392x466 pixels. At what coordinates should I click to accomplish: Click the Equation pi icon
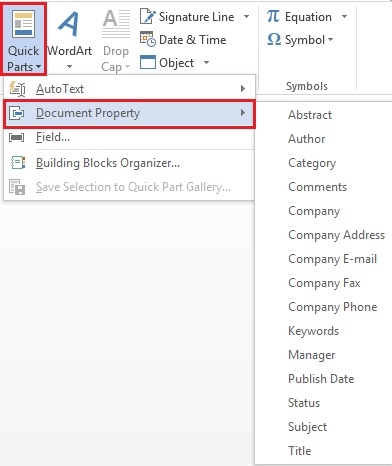[x=273, y=16]
